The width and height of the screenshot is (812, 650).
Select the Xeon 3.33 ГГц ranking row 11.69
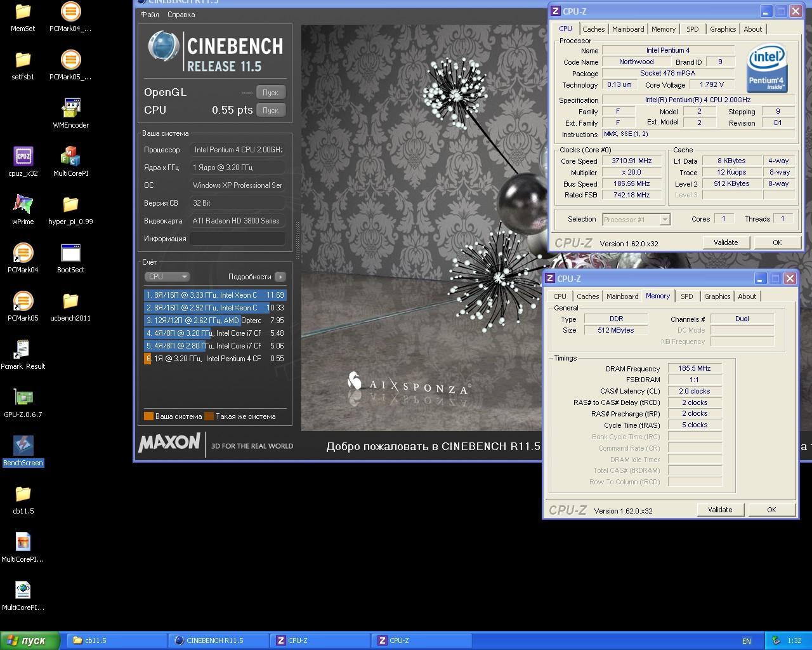[x=215, y=295]
